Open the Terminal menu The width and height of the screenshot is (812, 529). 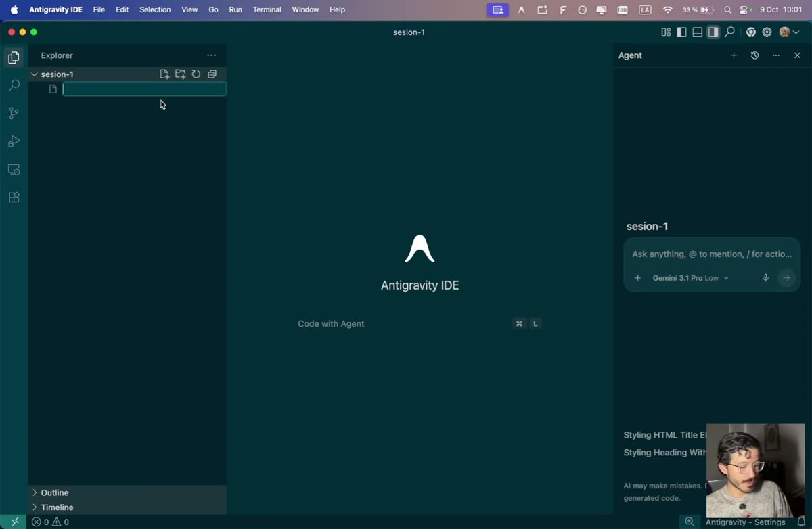[x=267, y=9]
